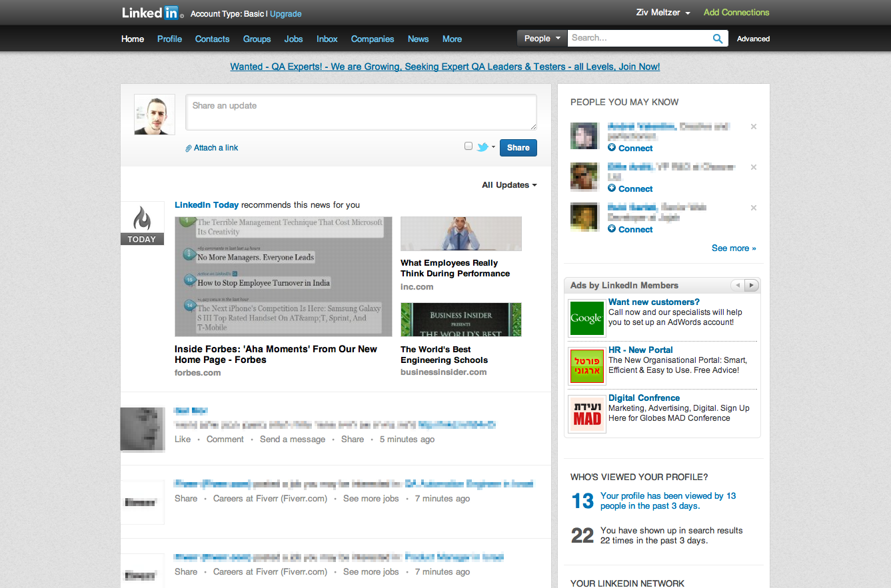Open the Jobs menu
The width and height of the screenshot is (891, 588).
point(293,39)
